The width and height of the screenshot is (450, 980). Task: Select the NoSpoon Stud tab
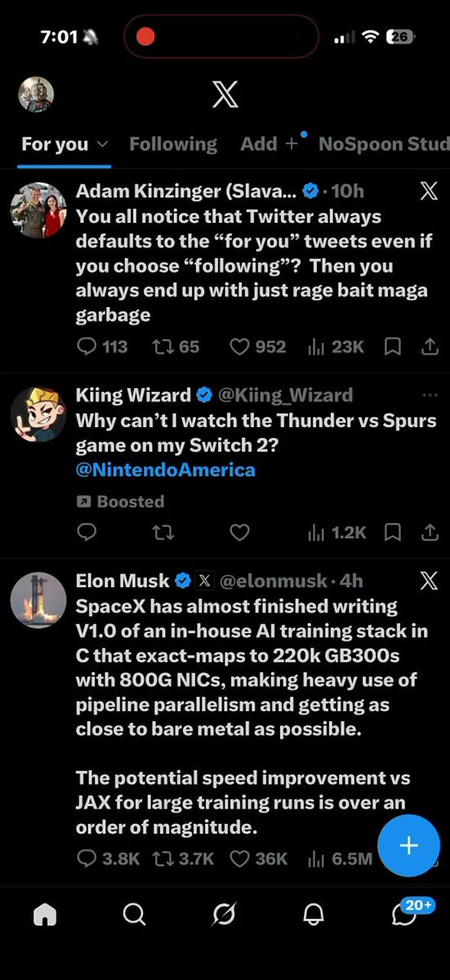pyautogui.click(x=384, y=144)
